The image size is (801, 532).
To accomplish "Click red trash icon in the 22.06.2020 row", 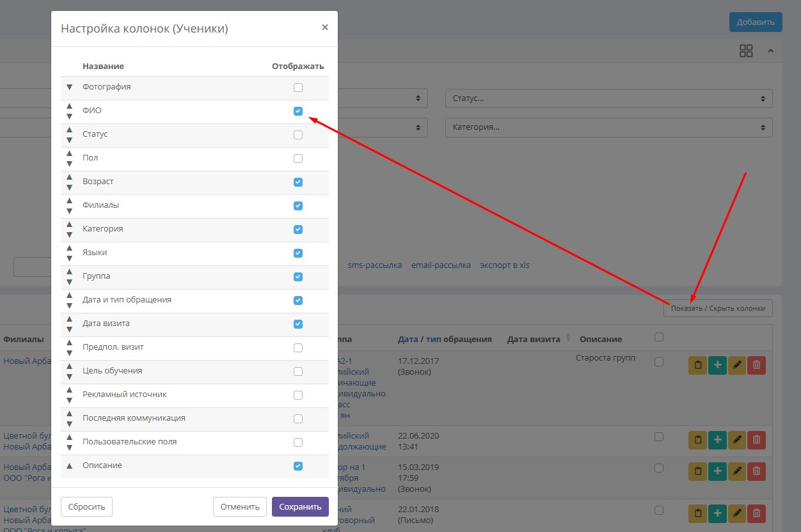I will coord(756,440).
